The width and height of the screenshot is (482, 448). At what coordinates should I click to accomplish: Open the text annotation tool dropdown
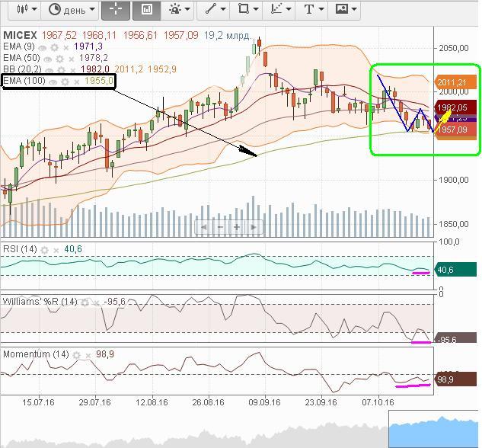pos(321,9)
